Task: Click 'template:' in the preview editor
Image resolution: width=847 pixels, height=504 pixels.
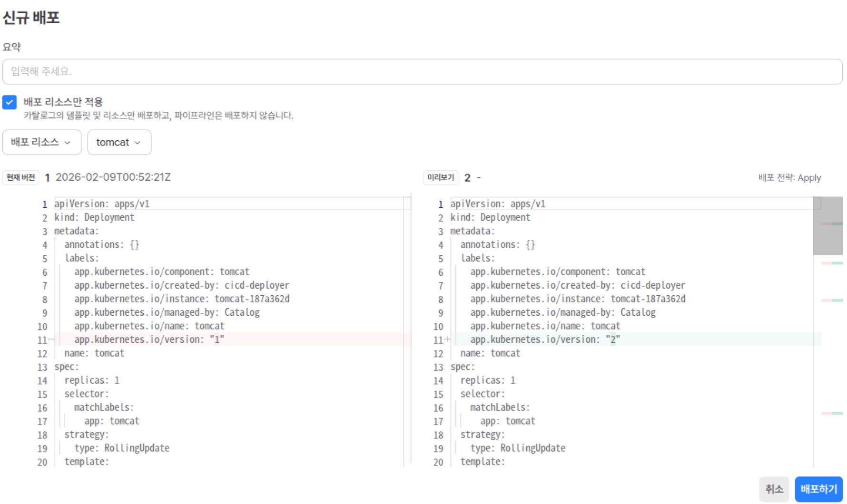Action: pyautogui.click(x=483, y=462)
